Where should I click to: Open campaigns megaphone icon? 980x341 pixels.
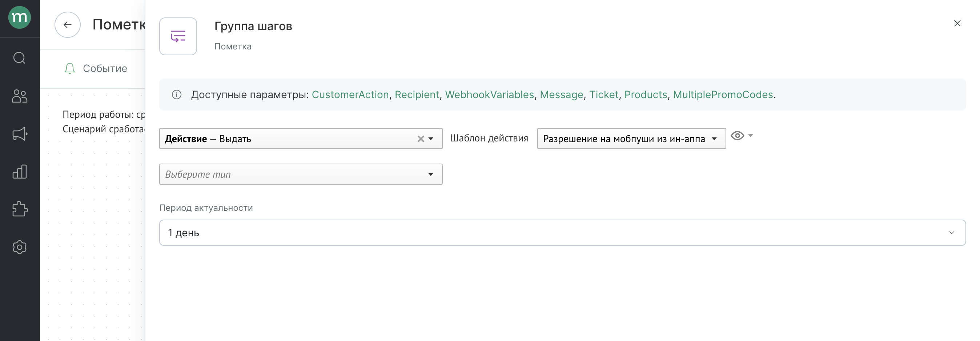tap(19, 133)
